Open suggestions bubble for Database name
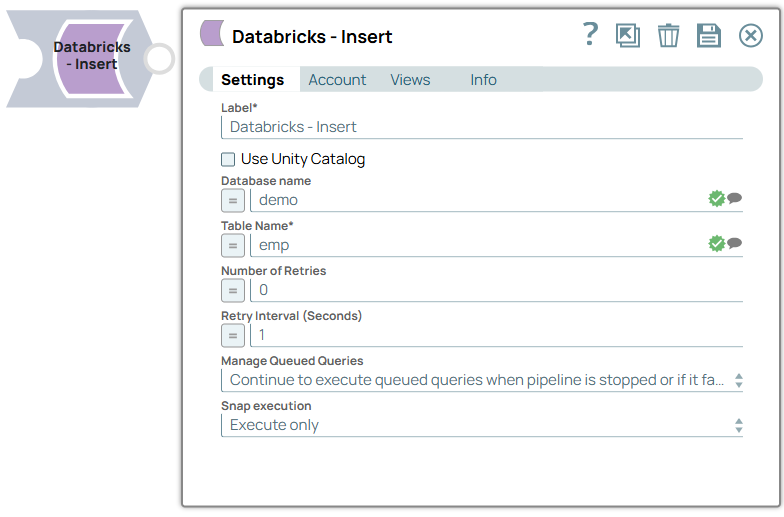 click(x=735, y=199)
